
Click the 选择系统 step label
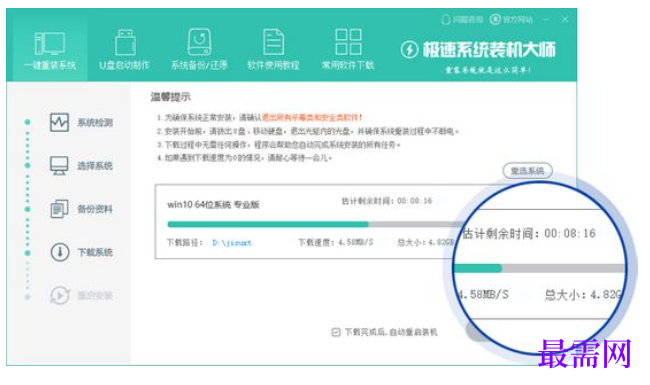(95, 166)
